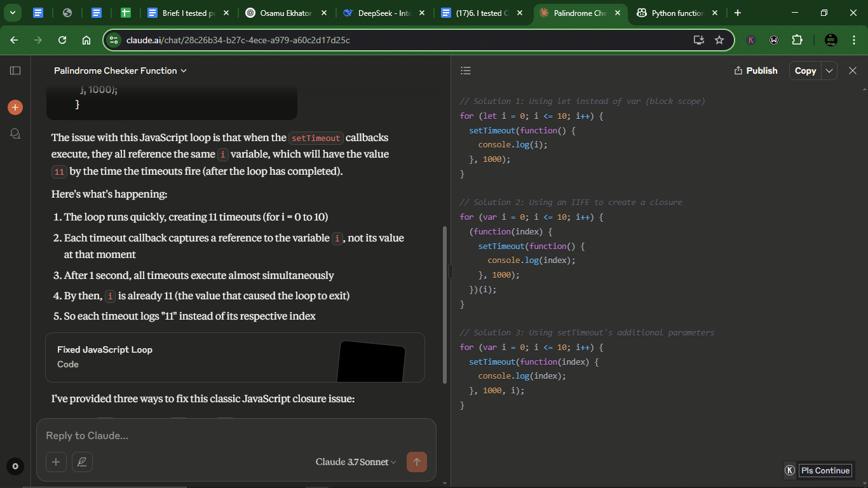Copy the artifact code
The height and width of the screenshot is (488, 868).
point(805,71)
